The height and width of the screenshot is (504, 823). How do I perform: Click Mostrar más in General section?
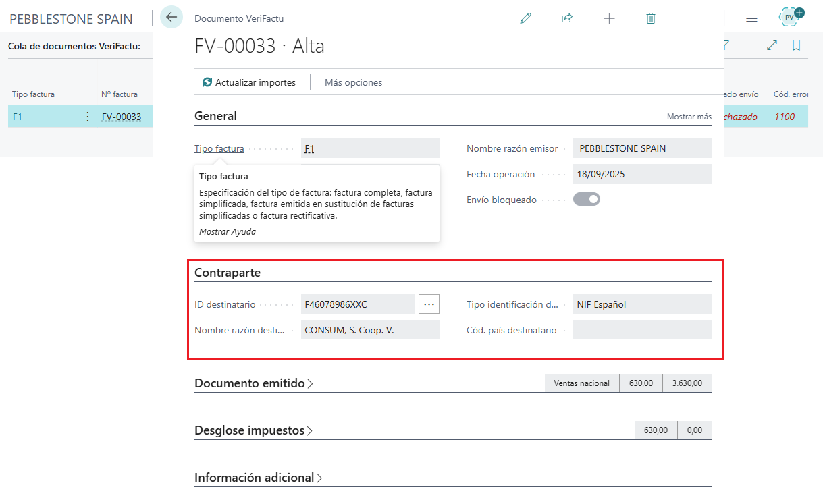pos(689,117)
